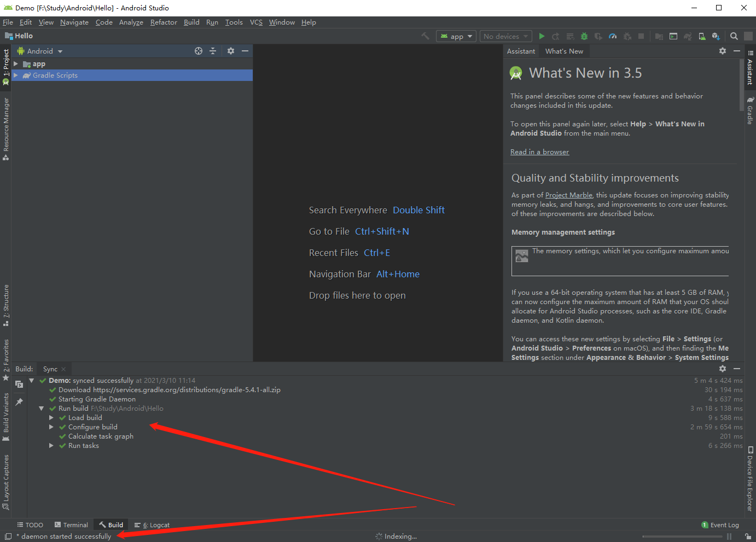Toggle the 1: Project side panel
This screenshot has height=542, width=756.
[6, 67]
